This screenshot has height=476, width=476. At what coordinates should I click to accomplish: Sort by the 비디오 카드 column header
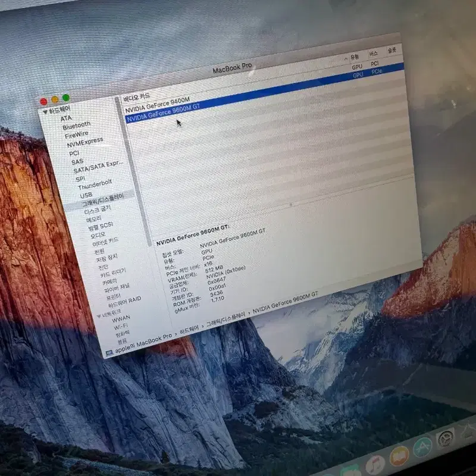pyautogui.click(x=137, y=98)
